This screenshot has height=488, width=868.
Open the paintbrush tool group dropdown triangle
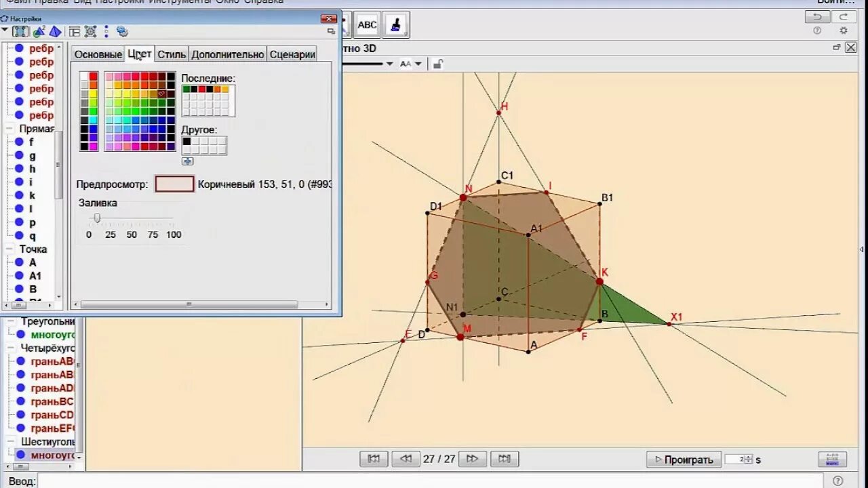point(406,34)
